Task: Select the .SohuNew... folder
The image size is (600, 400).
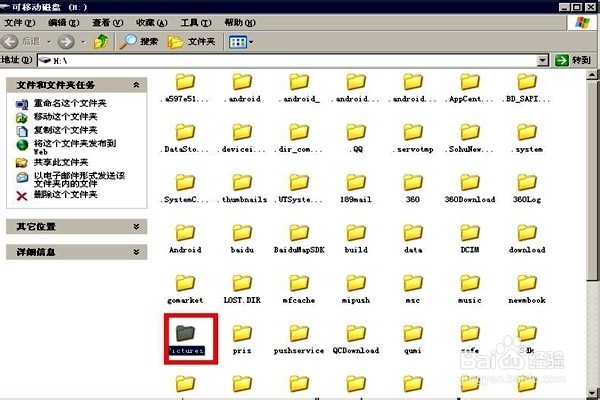Action: 470,139
